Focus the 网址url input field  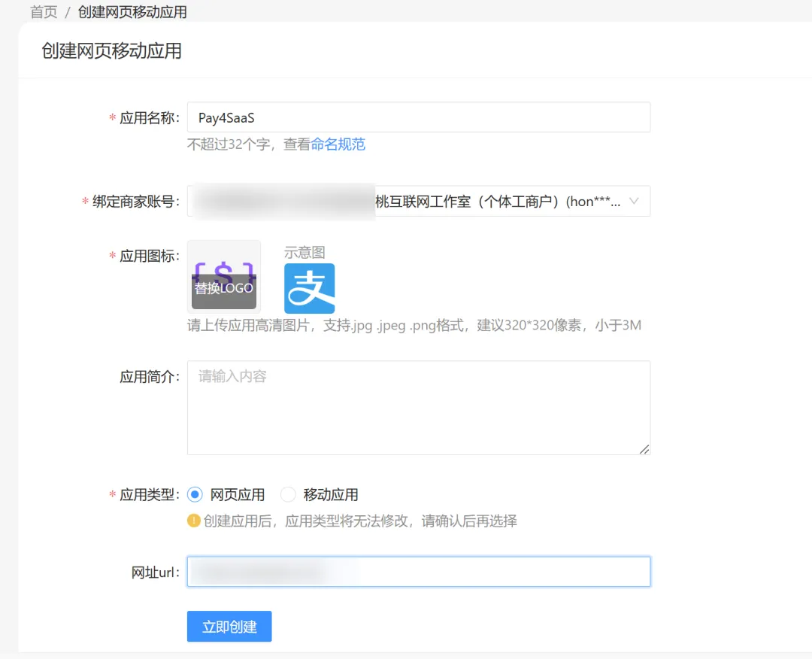point(418,572)
